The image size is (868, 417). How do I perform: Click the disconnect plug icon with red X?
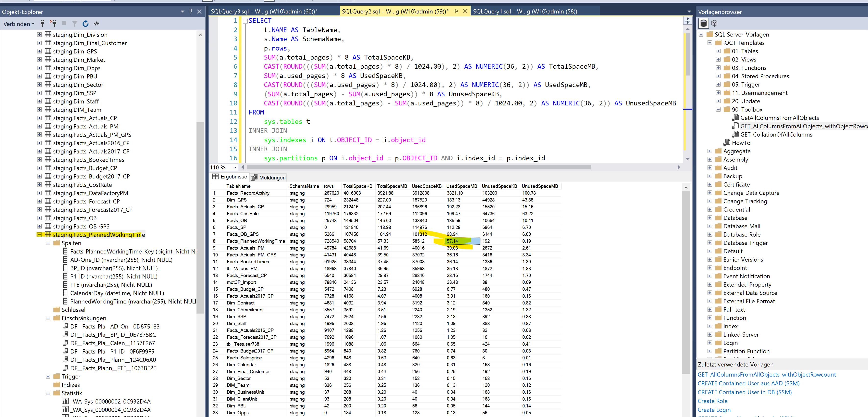click(53, 23)
